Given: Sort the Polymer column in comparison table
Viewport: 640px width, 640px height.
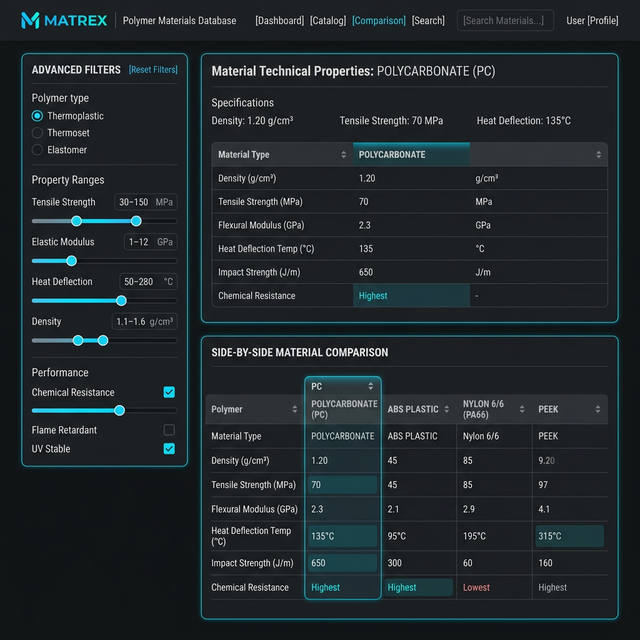Looking at the screenshot, I should click(295, 409).
